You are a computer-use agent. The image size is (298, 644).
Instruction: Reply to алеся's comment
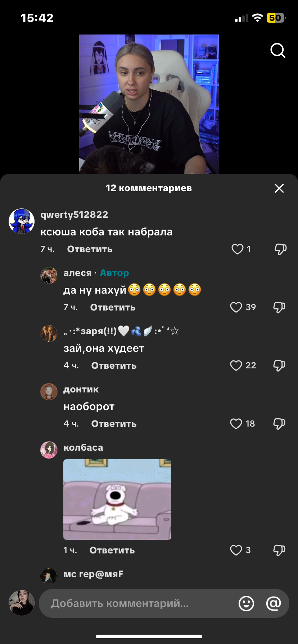(x=113, y=307)
